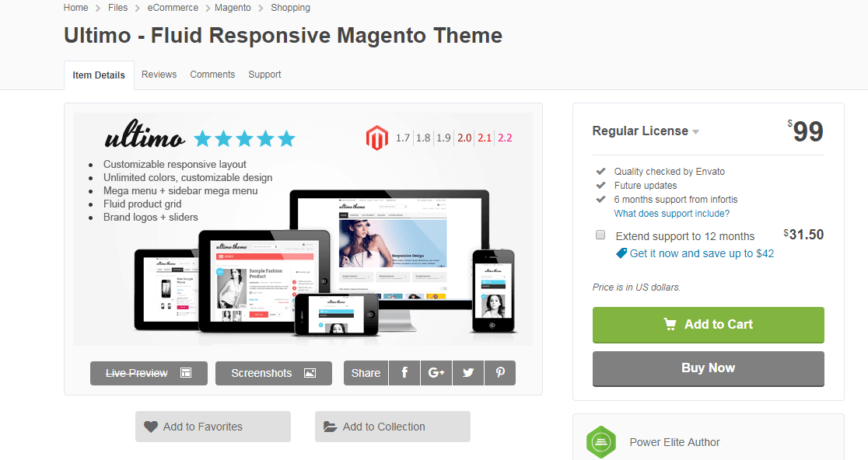This screenshot has width=868, height=460.
Task: Navigate to eCommerce breadcrumb
Action: coord(173,8)
